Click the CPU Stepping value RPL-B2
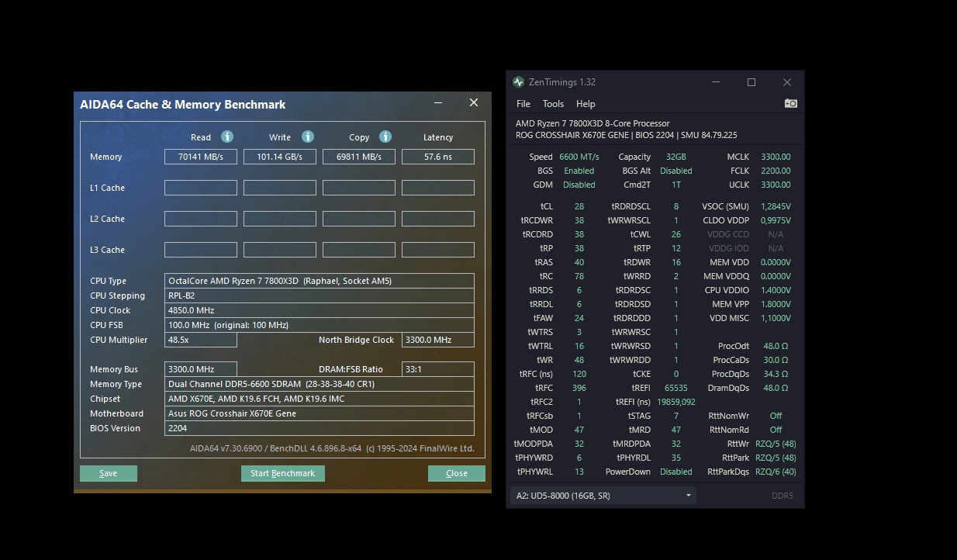Viewport: 957px width, 560px height. click(320, 296)
